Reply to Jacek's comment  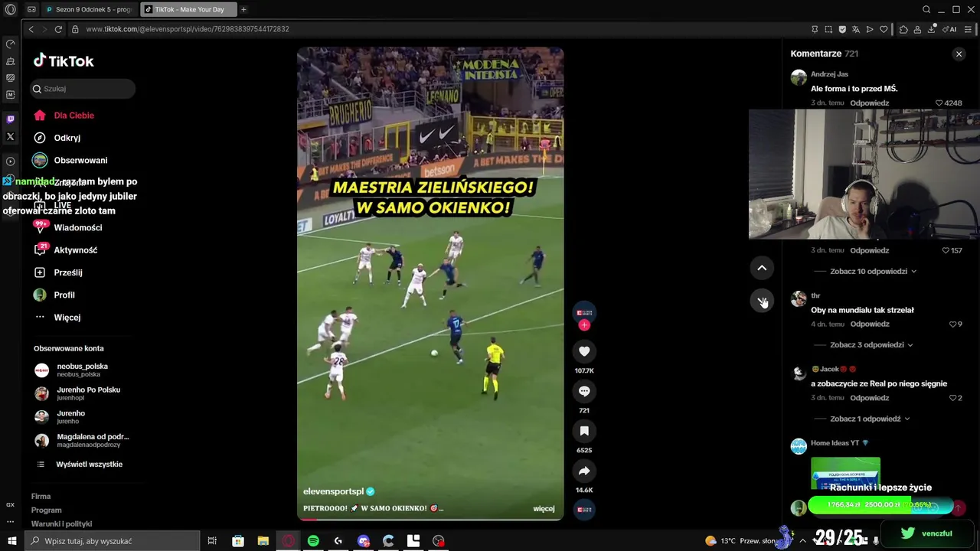[x=869, y=398]
